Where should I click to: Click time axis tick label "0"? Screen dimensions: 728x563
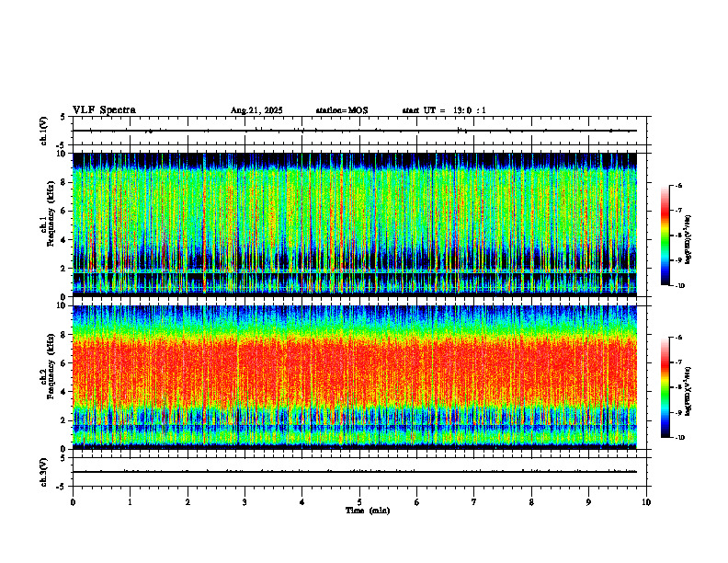73,502
